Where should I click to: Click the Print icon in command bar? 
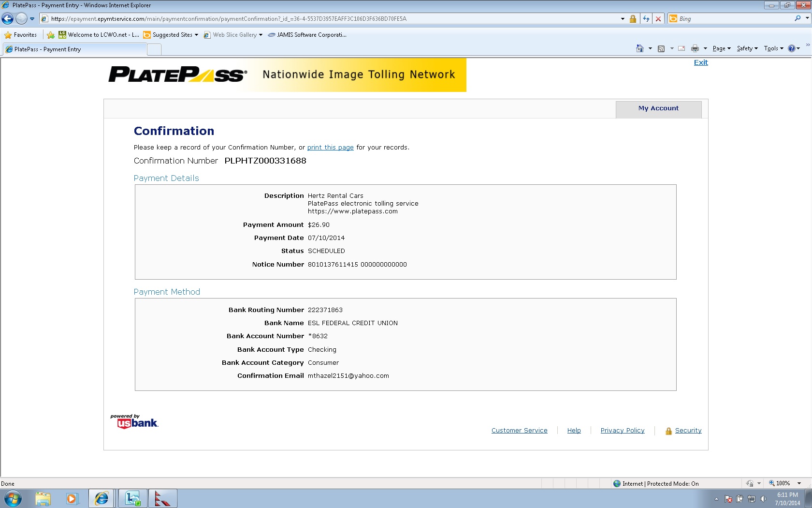click(695, 48)
